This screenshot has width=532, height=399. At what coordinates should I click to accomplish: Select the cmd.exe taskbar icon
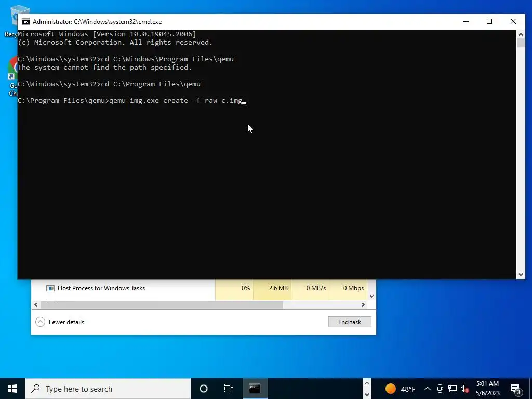[255, 389]
